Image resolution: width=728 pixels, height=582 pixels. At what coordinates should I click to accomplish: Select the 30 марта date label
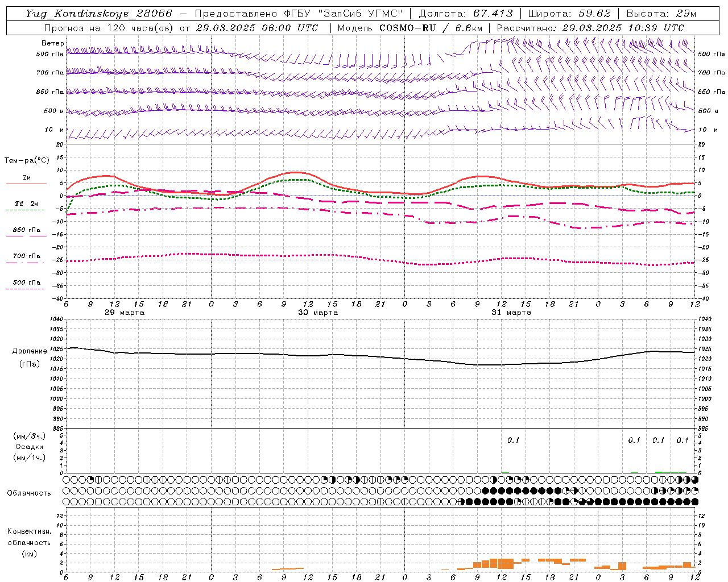click(x=318, y=313)
